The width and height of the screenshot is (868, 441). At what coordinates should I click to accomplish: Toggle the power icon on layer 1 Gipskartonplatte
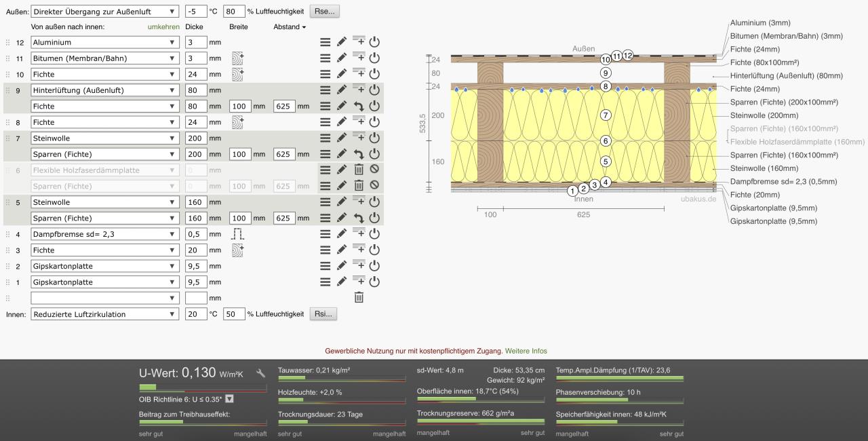click(x=374, y=282)
